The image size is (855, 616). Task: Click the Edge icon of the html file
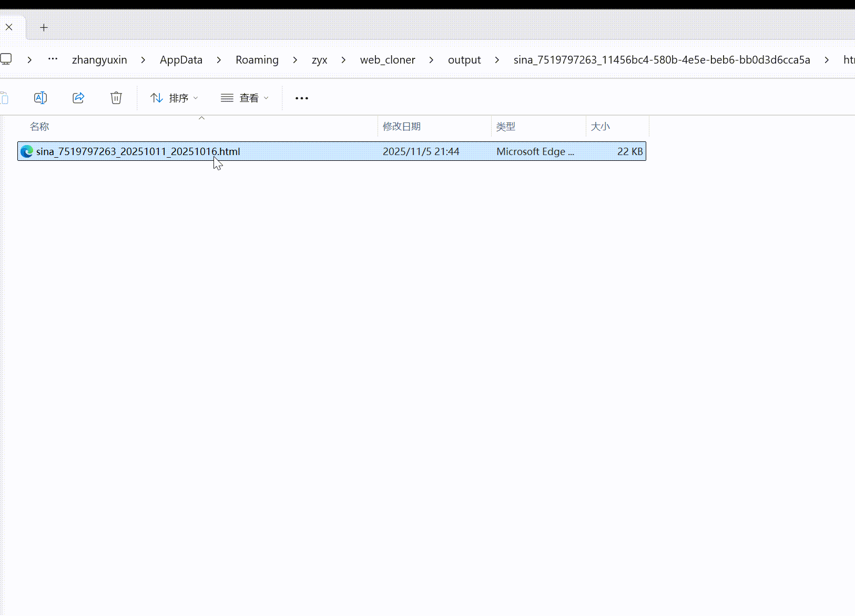(27, 152)
